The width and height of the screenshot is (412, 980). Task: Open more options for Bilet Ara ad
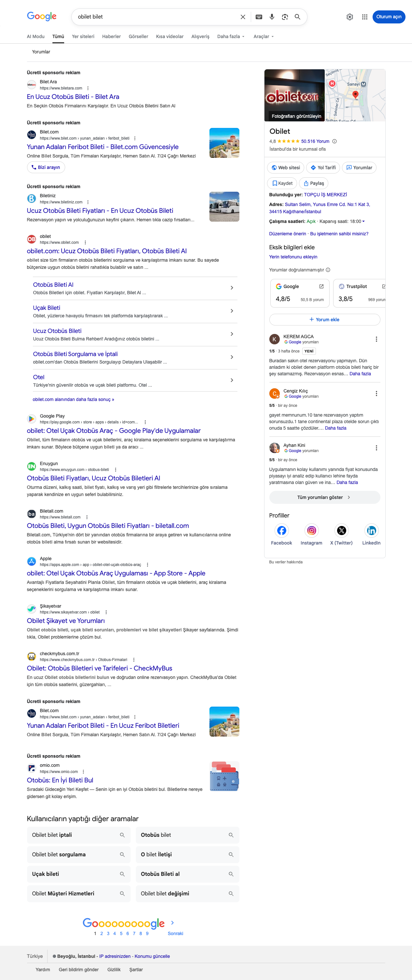pyautogui.click(x=88, y=88)
